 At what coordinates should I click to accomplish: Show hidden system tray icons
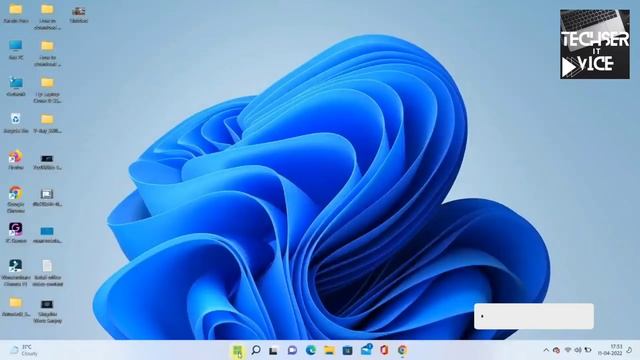(x=546, y=350)
